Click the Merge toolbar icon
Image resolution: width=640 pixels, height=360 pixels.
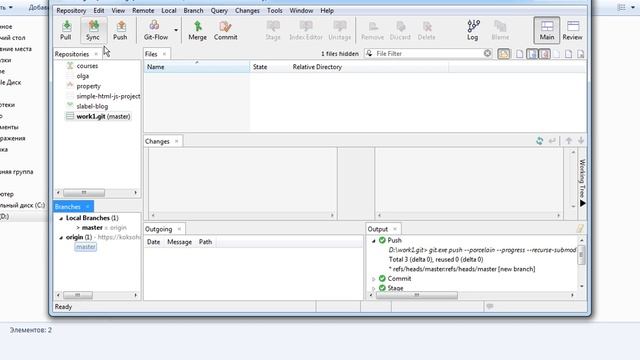pyautogui.click(x=198, y=30)
